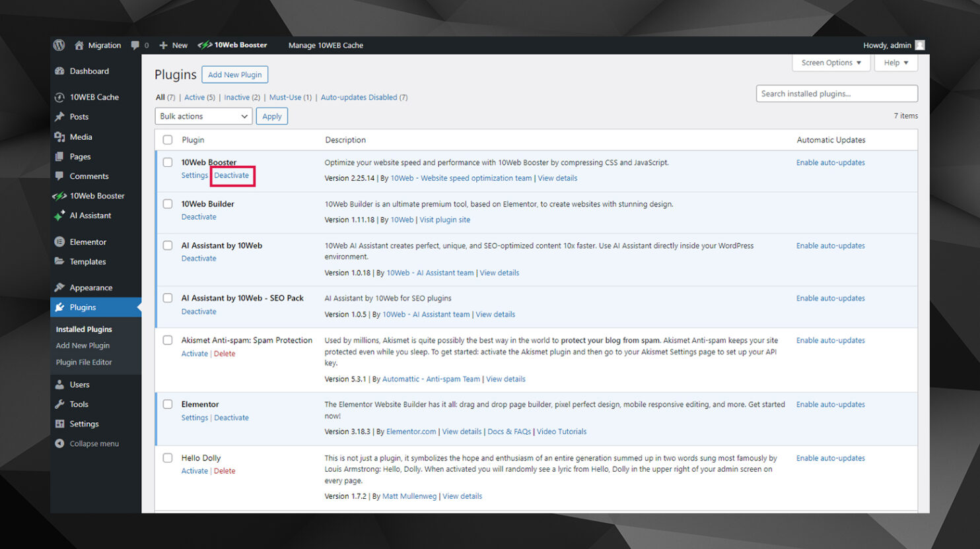This screenshot has width=980, height=549.
Task: Deactivate the 10Web Booster plugin
Action: [232, 175]
